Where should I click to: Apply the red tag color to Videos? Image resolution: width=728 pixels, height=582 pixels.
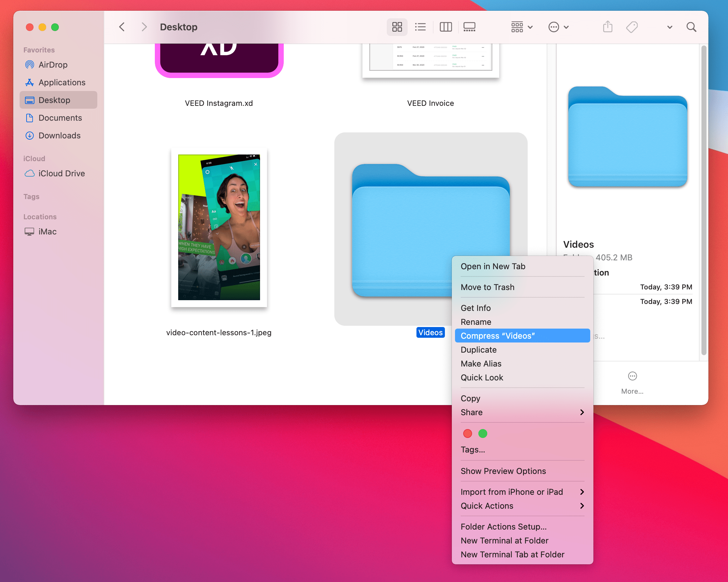point(467,433)
